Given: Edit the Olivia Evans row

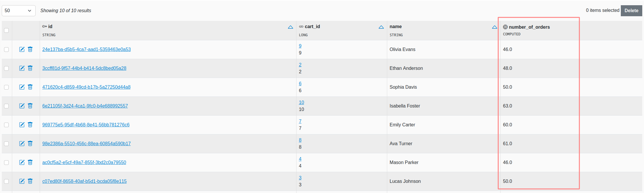Looking at the screenshot, I should coord(22,49).
